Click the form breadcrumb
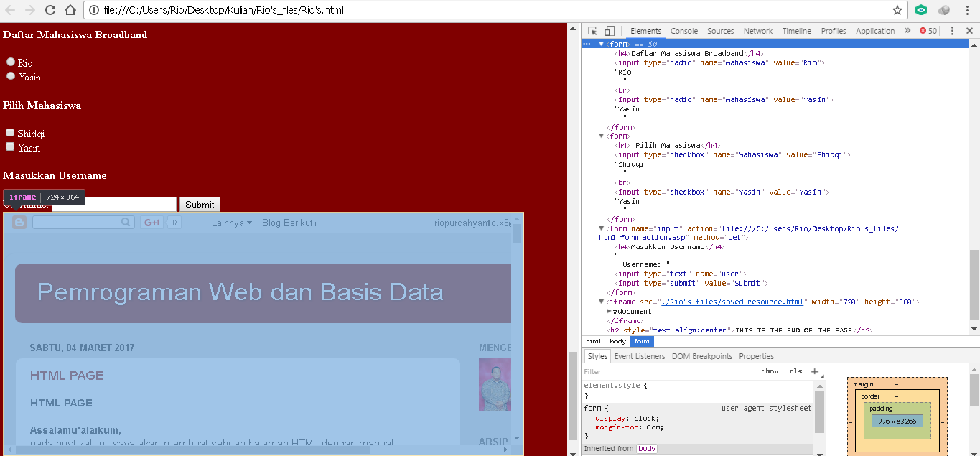980x456 pixels. pyautogui.click(x=642, y=341)
